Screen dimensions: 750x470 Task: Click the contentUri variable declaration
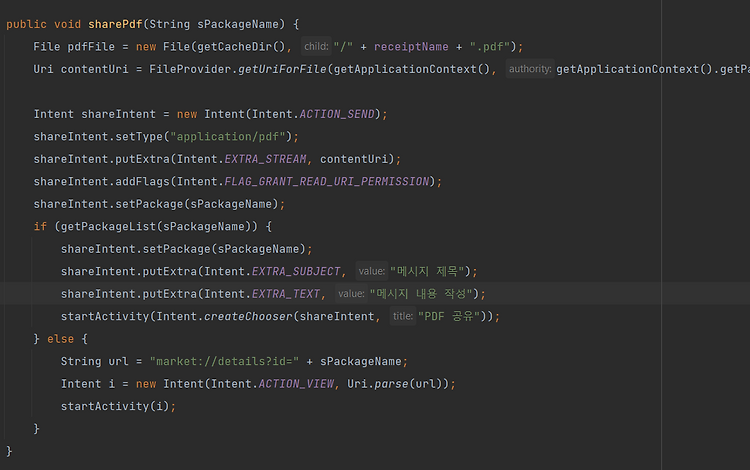(95, 69)
